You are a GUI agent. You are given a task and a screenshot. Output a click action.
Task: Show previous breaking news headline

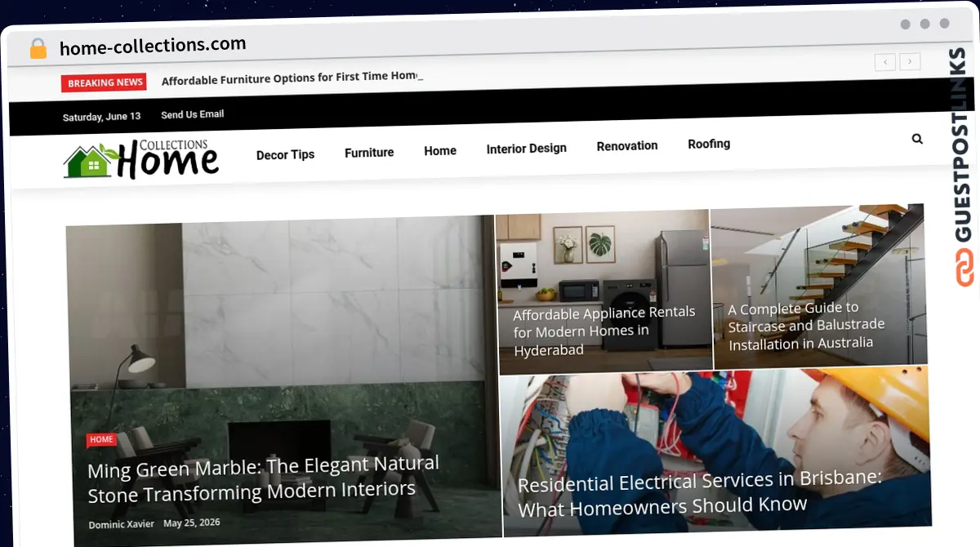tap(885, 61)
